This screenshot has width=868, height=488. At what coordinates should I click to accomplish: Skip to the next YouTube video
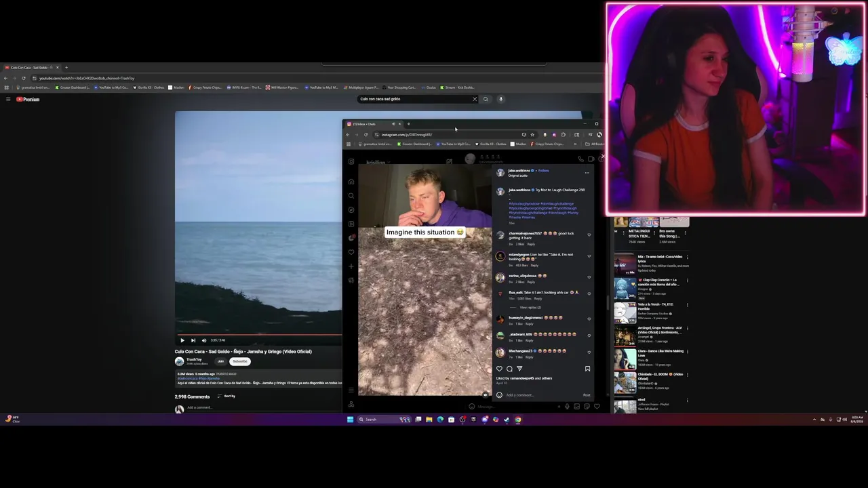coord(193,340)
